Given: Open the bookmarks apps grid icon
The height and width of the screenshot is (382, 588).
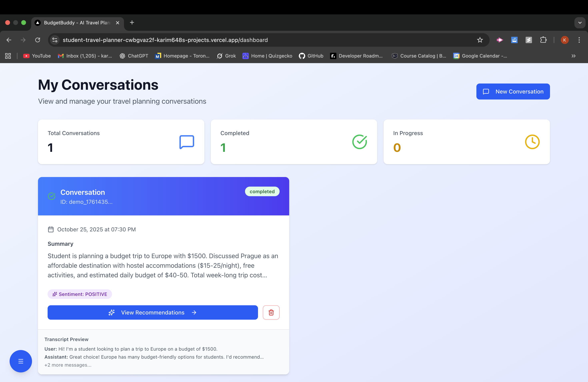Looking at the screenshot, I should pos(8,56).
